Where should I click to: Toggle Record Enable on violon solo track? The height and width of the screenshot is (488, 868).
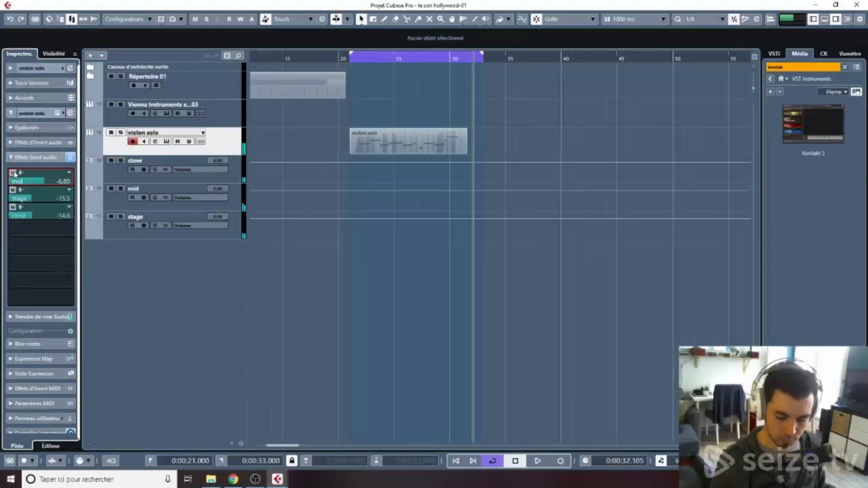click(x=133, y=141)
